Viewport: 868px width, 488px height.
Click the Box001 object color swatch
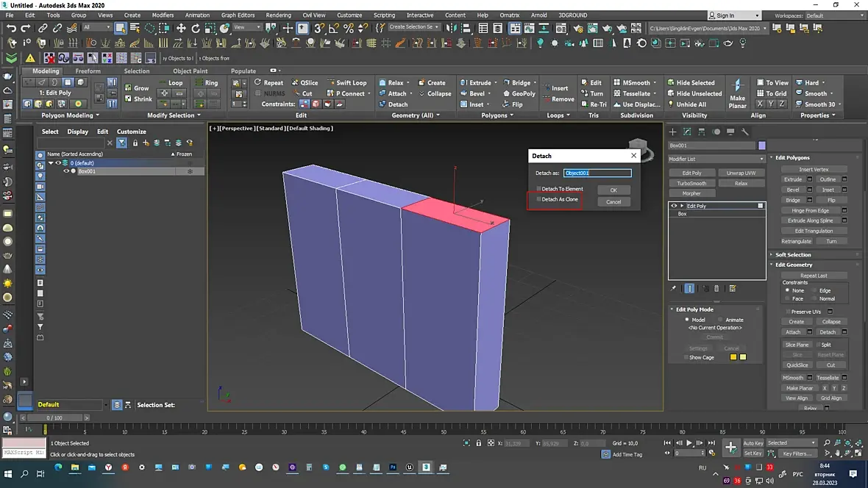(761, 146)
